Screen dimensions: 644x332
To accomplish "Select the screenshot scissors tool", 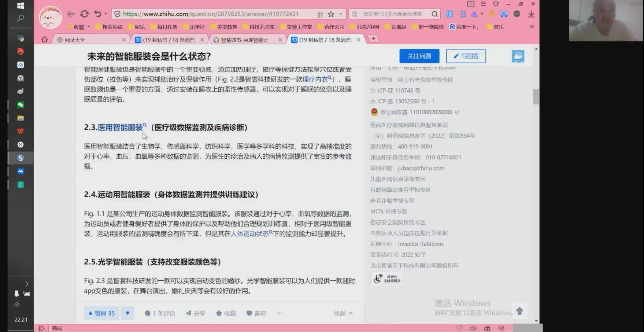I will 475,14.
